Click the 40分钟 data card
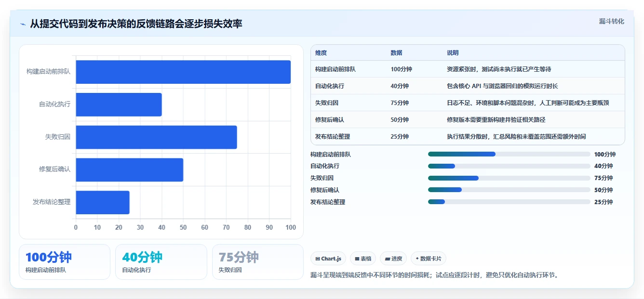 (x=161, y=262)
